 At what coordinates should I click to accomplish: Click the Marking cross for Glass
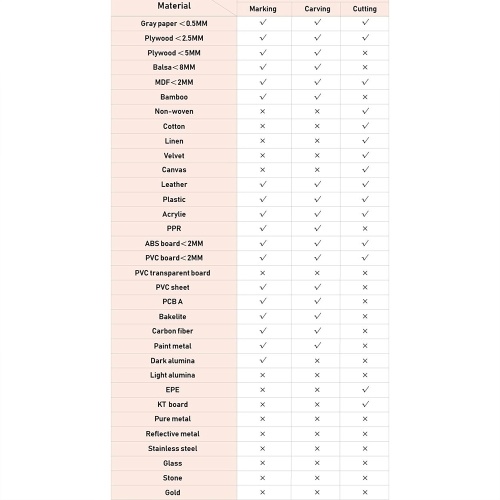(263, 463)
